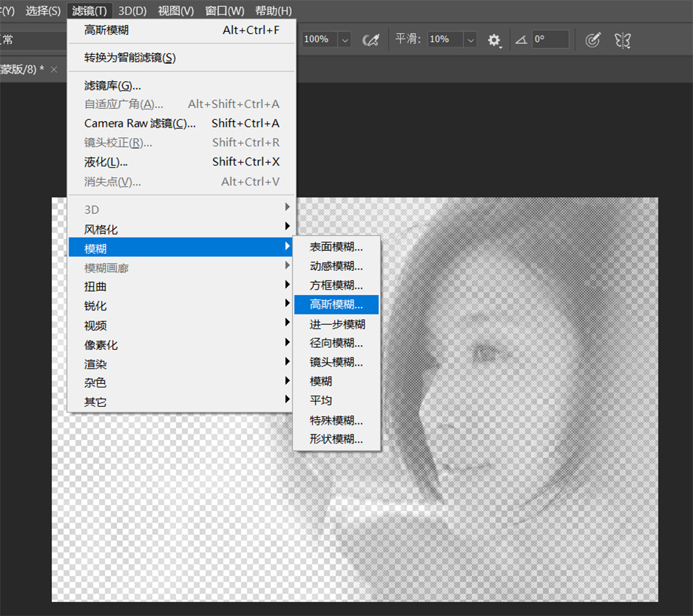The image size is (693, 616).
Task: Enable paint symmetry butterfly icon
Action: click(x=622, y=40)
